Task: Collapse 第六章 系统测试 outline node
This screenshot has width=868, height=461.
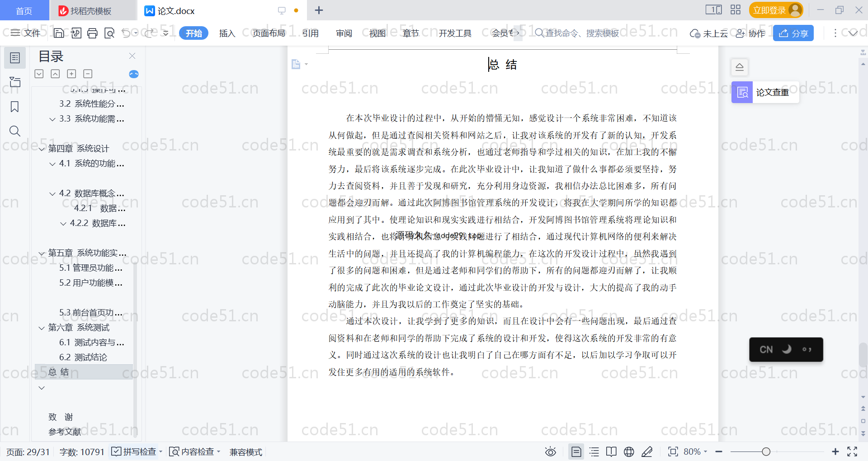Action: pos(42,328)
